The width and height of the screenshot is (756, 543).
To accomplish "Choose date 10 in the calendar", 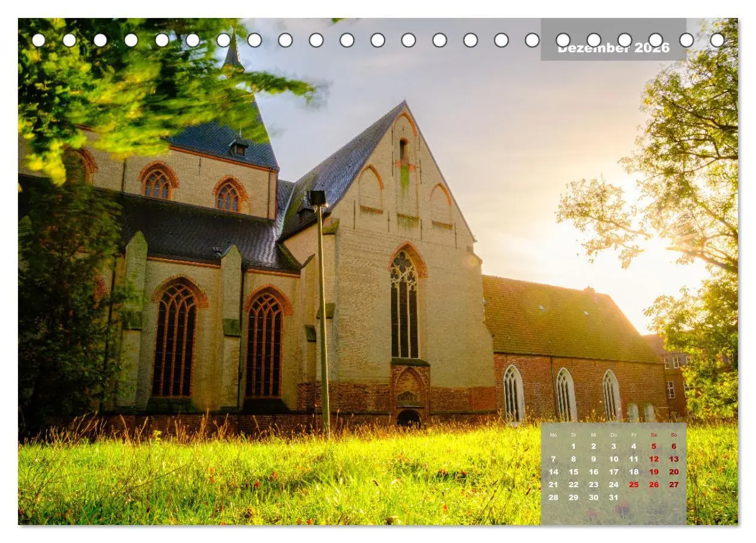I will coord(613,459).
